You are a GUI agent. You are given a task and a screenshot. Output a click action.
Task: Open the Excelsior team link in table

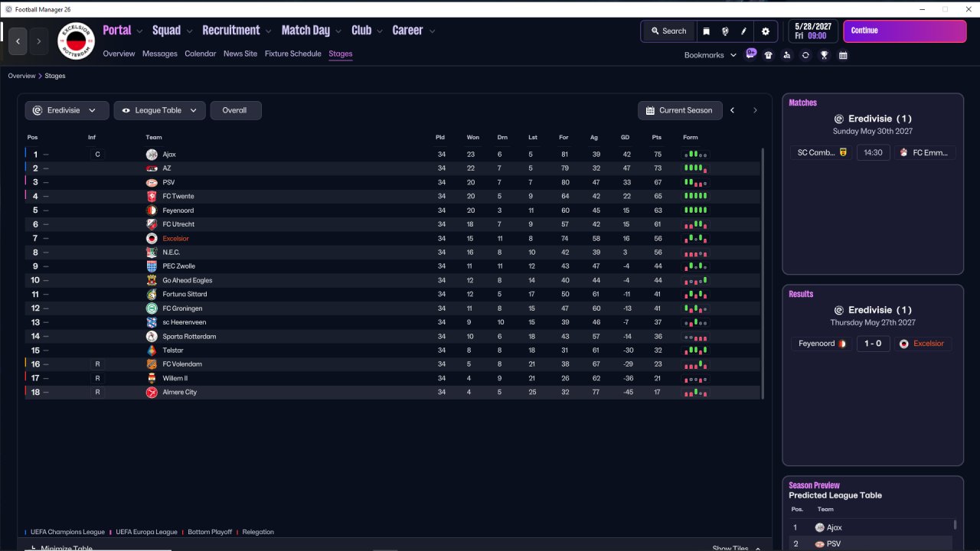(175, 239)
